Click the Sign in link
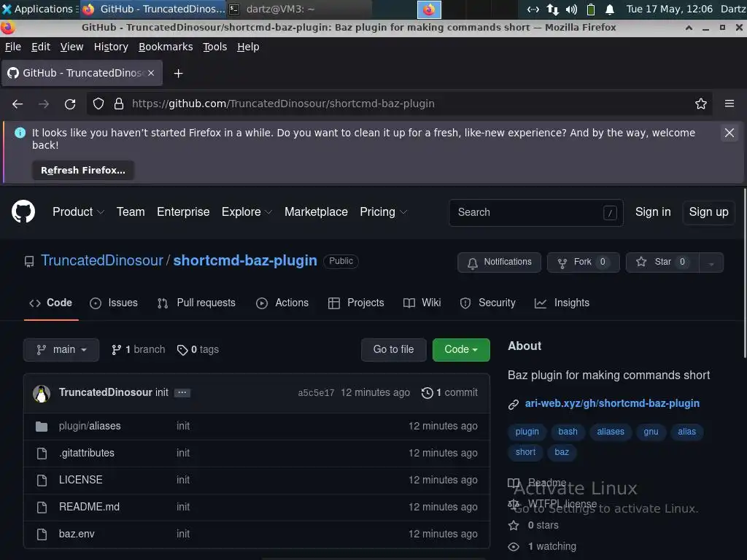 pyautogui.click(x=653, y=212)
